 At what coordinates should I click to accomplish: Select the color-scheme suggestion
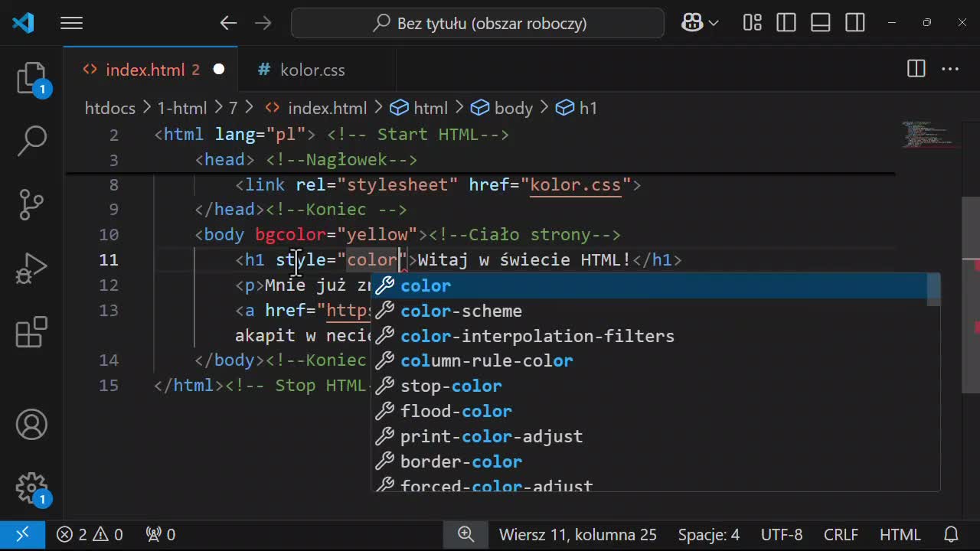(649, 311)
